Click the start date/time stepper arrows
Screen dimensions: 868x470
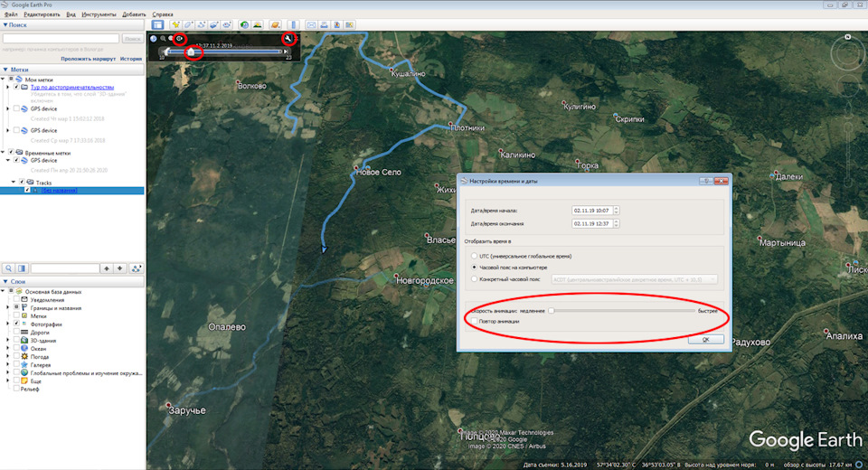[616, 211]
